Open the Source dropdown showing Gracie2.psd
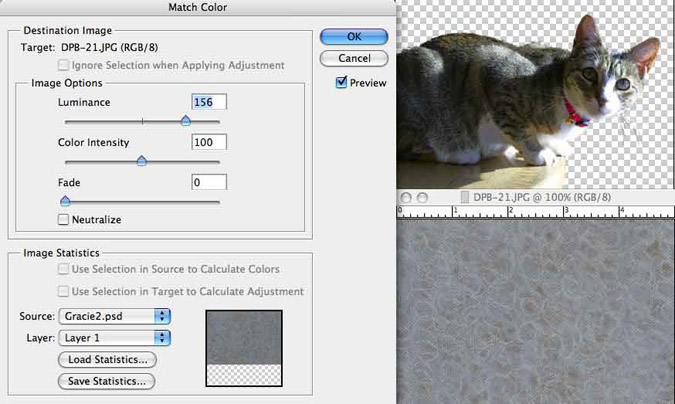Image resolution: width=675 pixels, height=404 pixels. pyautogui.click(x=115, y=316)
